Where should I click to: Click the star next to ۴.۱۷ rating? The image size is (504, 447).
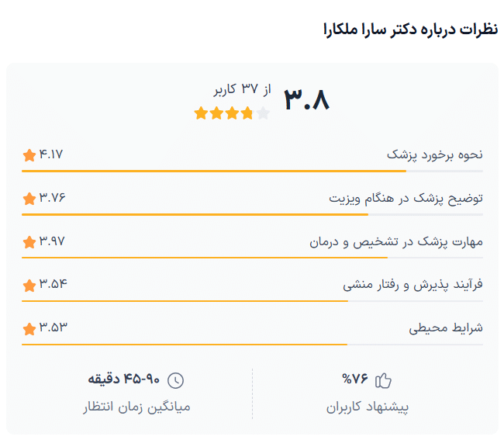click(29, 155)
